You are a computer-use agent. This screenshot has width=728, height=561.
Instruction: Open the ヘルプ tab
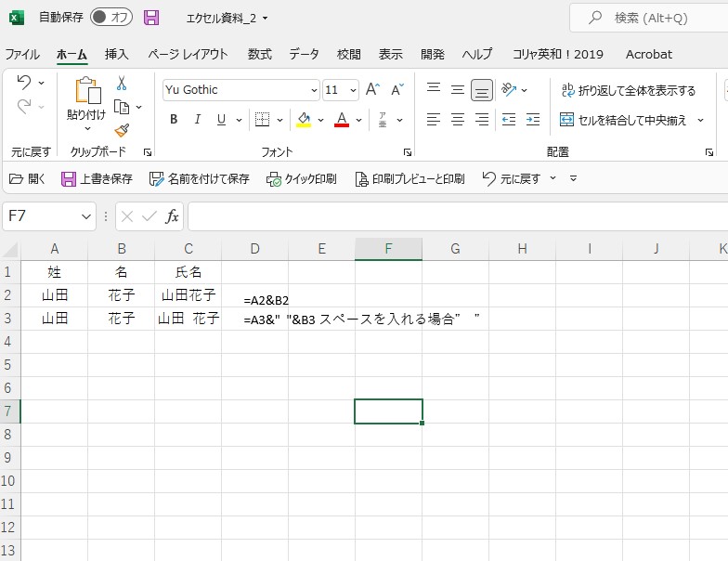(477, 54)
